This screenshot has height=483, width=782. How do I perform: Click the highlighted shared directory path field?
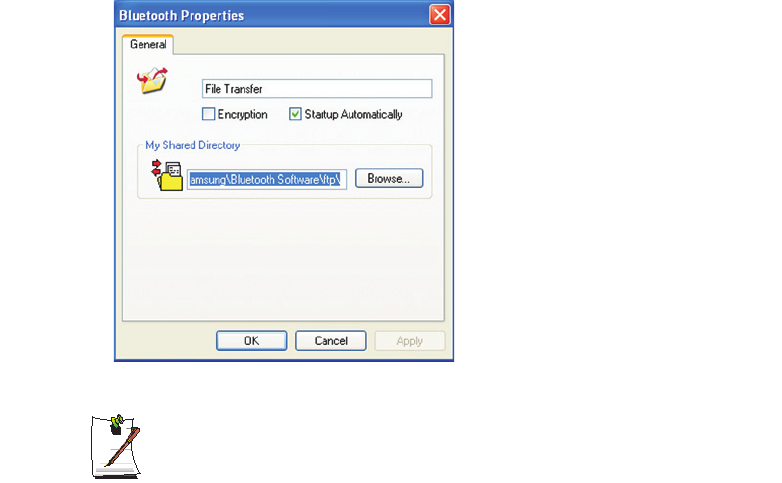267,179
